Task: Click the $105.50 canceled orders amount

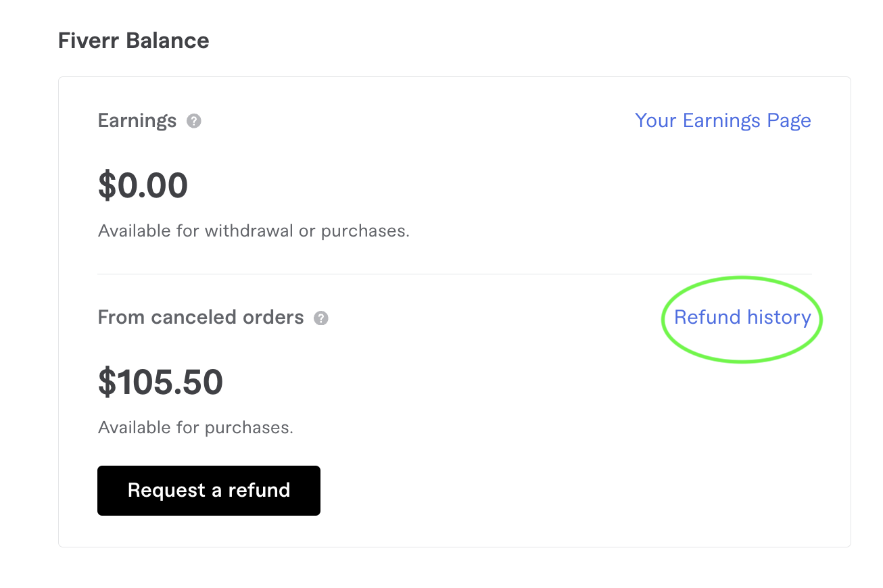Action: [x=160, y=383]
